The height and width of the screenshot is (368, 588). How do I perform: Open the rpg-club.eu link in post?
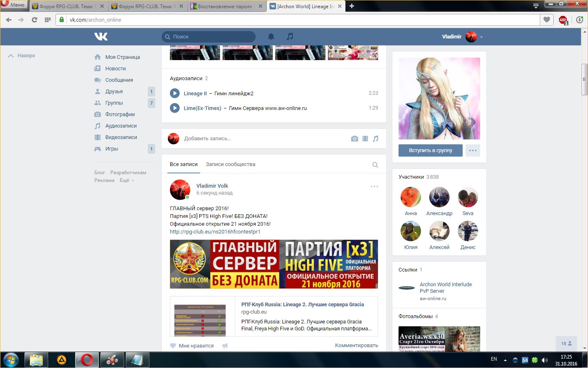click(x=215, y=232)
